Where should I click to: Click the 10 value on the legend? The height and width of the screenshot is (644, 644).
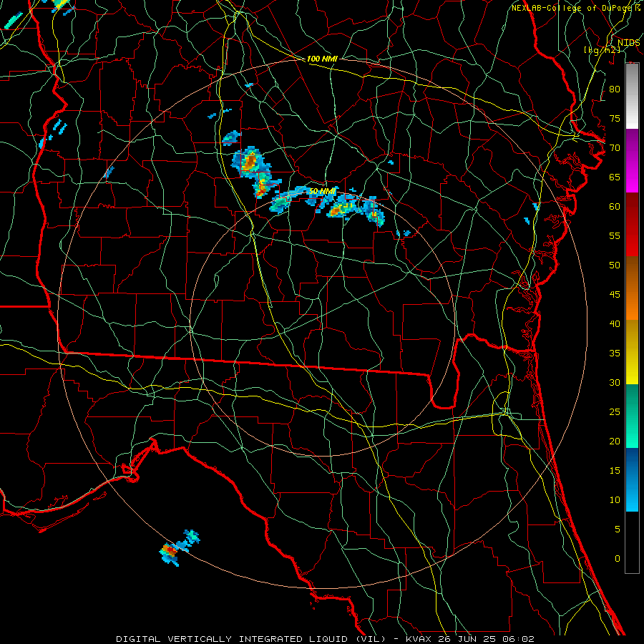615,500
